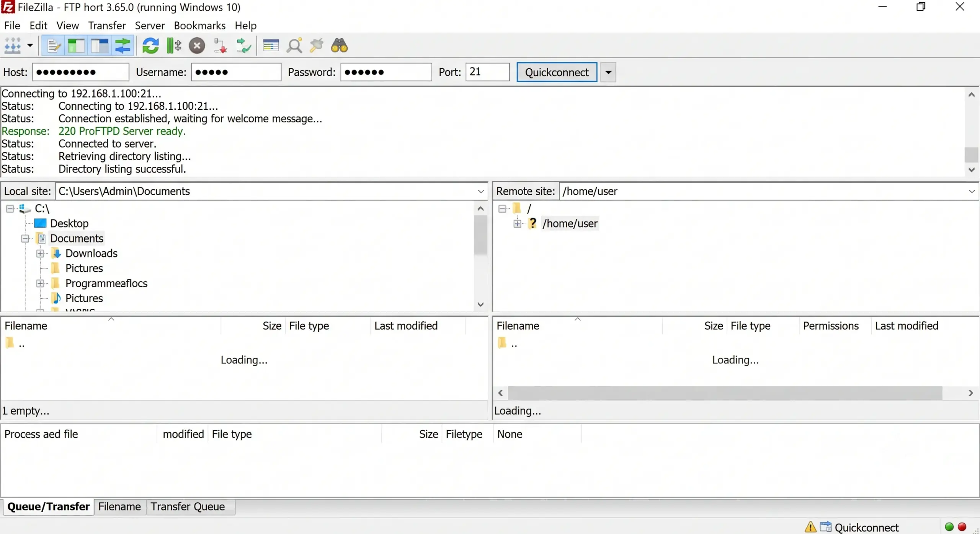Click the Quickconnect button
980x534 pixels.
tap(557, 72)
